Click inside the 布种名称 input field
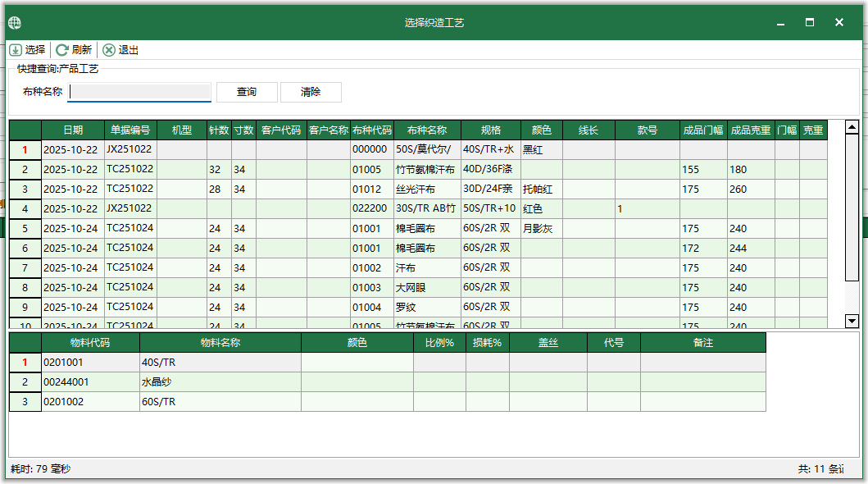Screen dimensions: 868x484 point(139,92)
